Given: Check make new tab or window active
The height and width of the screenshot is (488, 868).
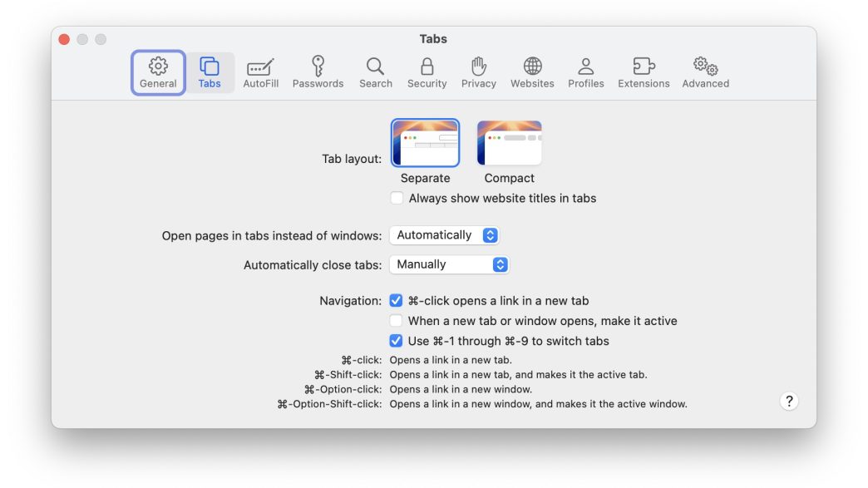Looking at the screenshot, I should pyautogui.click(x=397, y=321).
